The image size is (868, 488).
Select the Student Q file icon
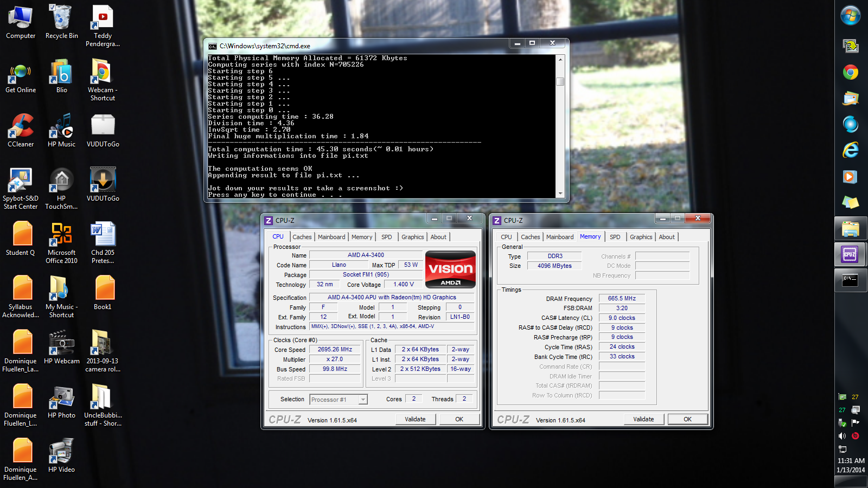point(21,239)
